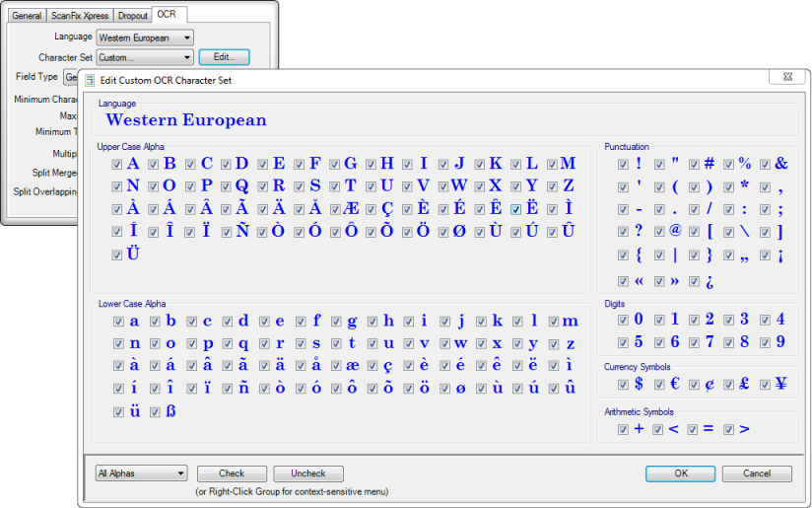Toggle the @ symbol checkbox

[x=658, y=232]
